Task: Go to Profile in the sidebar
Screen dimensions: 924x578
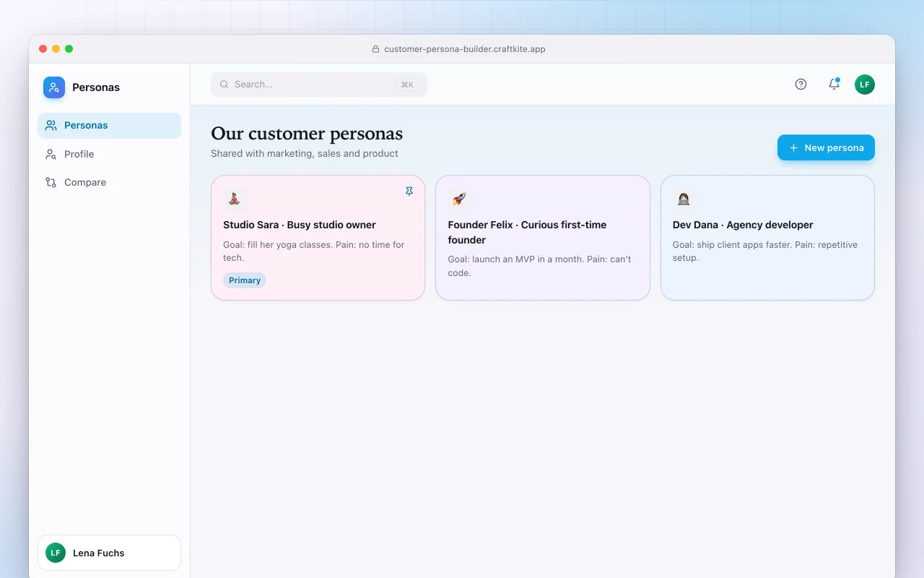Action: click(109, 154)
